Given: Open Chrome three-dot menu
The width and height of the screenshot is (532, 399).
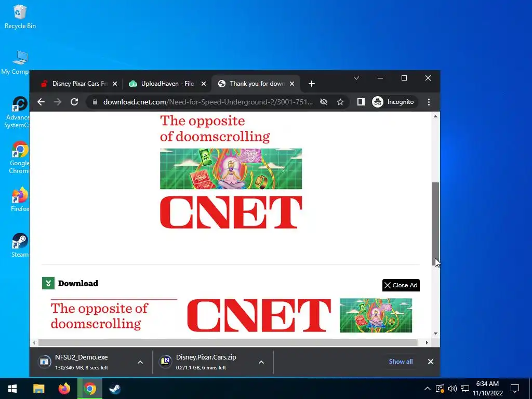Looking at the screenshot, I should pos(429,102).
